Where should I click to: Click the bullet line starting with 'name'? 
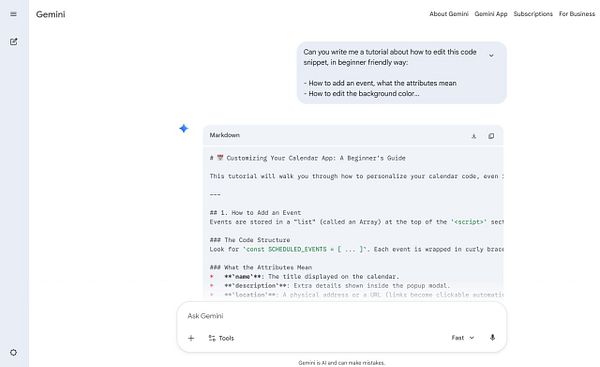tap(304, 276)
